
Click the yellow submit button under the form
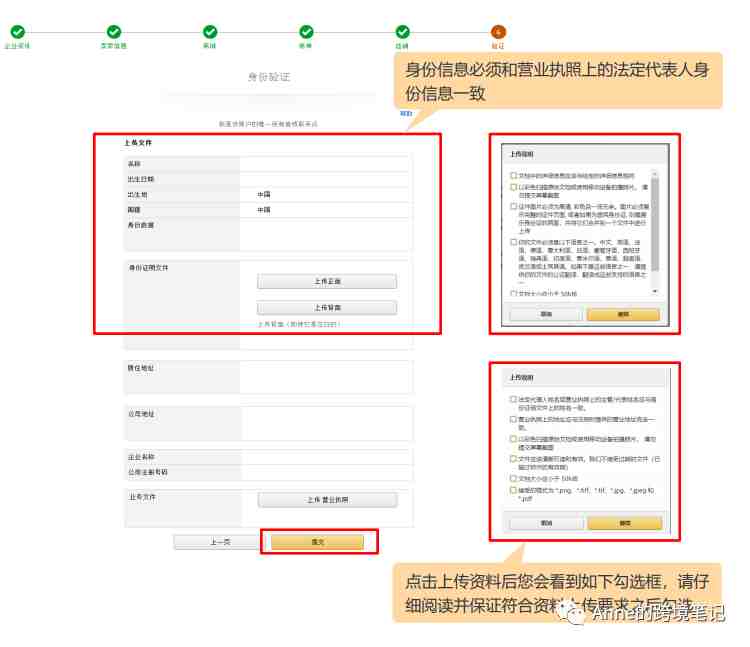point(318,542)
